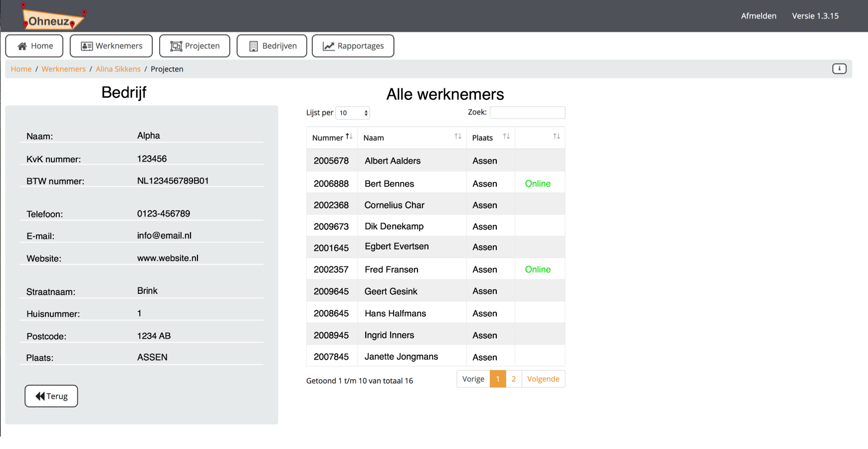Click the Bedrijven building icon

(x=253, y=45)
